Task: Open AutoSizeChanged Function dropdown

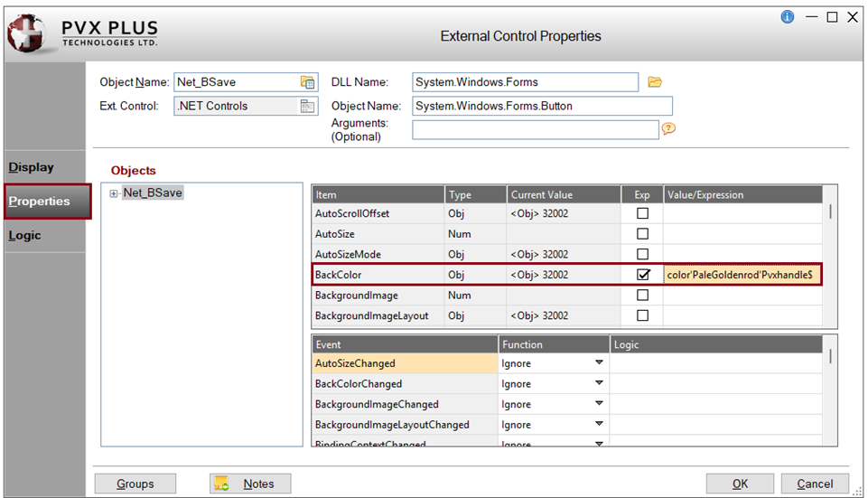Action: coord(598,363)
